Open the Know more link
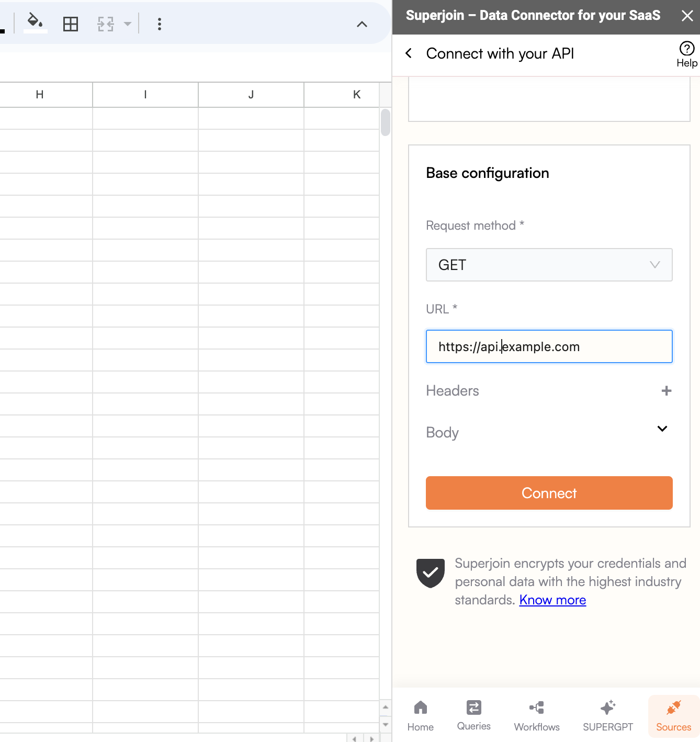The width and height of the screenshot is (700, 742). pos(552,600)
